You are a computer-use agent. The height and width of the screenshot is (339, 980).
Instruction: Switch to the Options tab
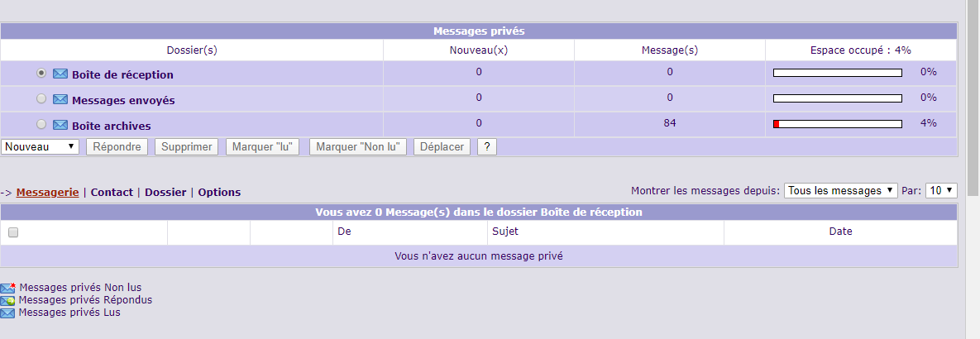tap(219, 192)
